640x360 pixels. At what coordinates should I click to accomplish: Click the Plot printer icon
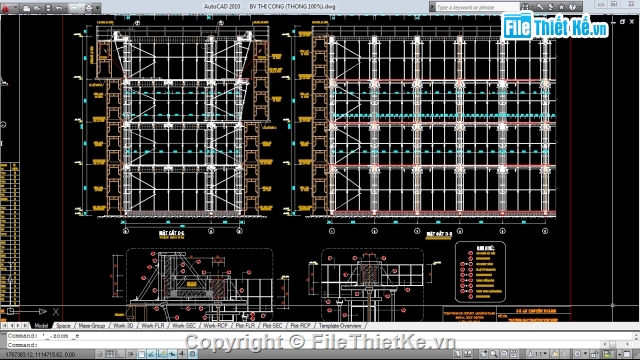(89, 8)
